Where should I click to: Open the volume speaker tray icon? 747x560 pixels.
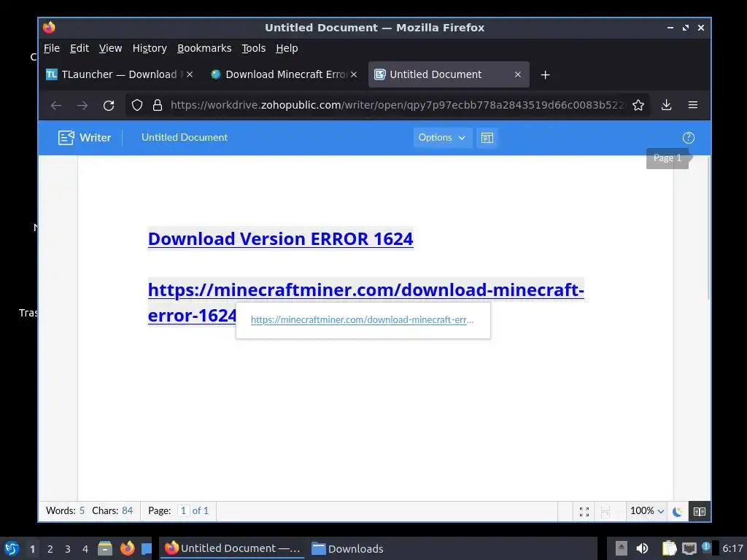pyautogui.click(x=642, y=548)
